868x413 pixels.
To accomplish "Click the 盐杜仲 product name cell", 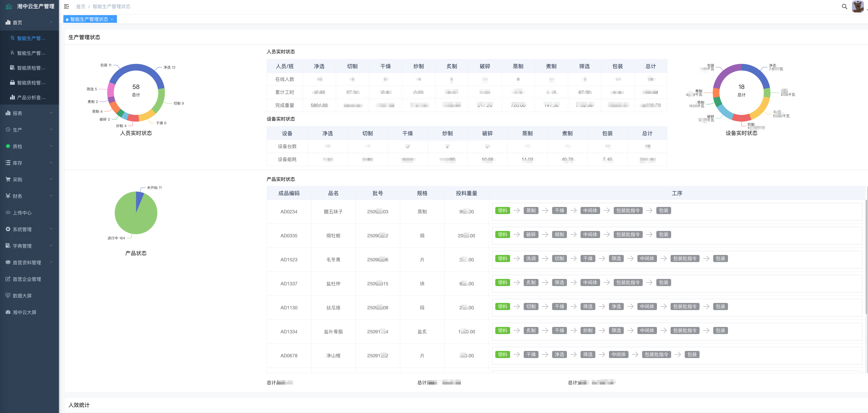I will click(x=333, y=284).
